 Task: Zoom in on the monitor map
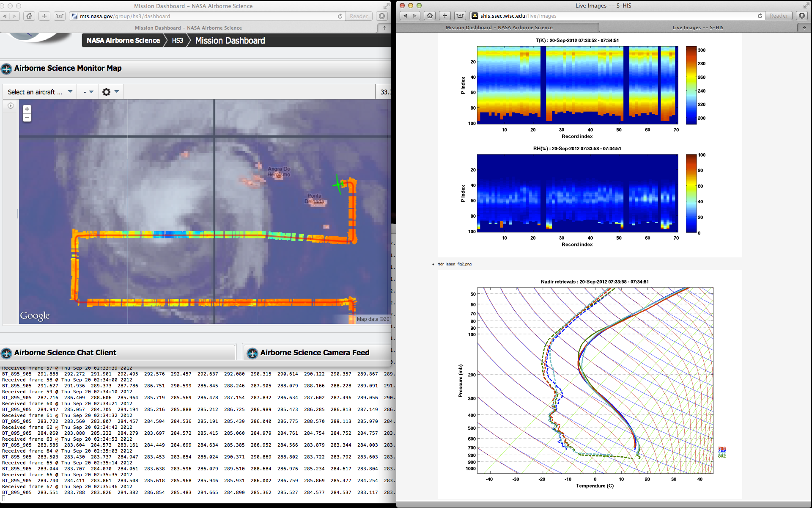pos(27,109)
